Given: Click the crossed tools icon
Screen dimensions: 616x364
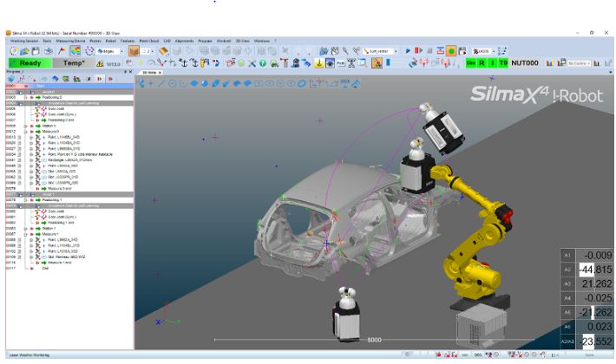Looking at the screenshot, I should click(252, 62).
